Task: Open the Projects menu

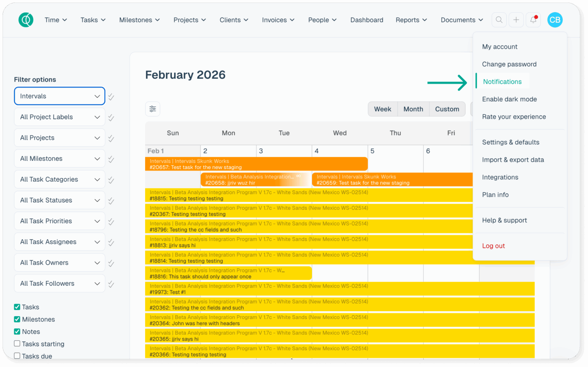Action: coord(189,20)
